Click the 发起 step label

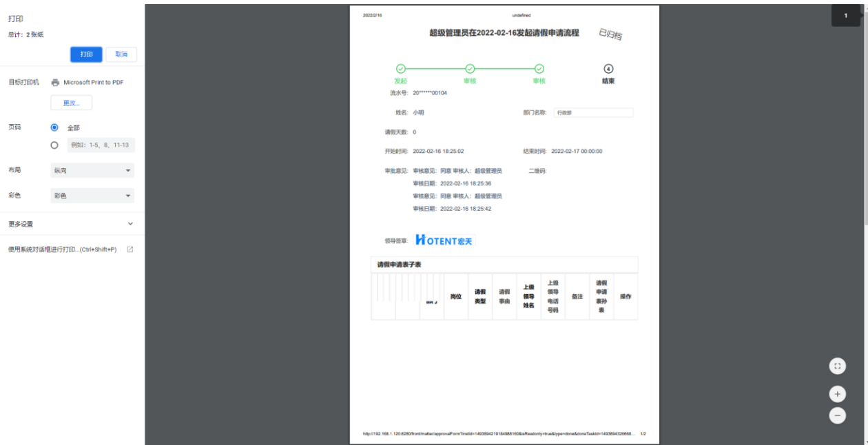coord(400,81)
